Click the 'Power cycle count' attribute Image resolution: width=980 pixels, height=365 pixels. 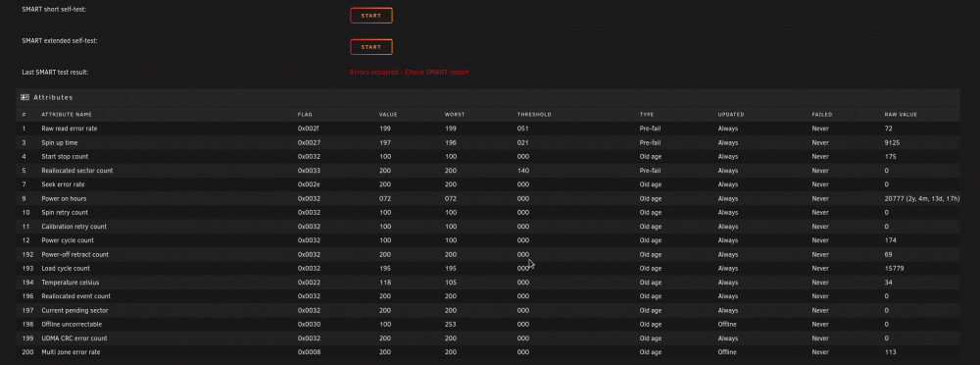pos(68,240)
